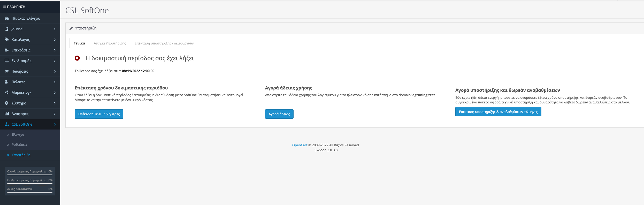Expand the Μάρκετινγκ menu chevron
The width and height of the screenshot is (644, 205).
click(55, 93)
